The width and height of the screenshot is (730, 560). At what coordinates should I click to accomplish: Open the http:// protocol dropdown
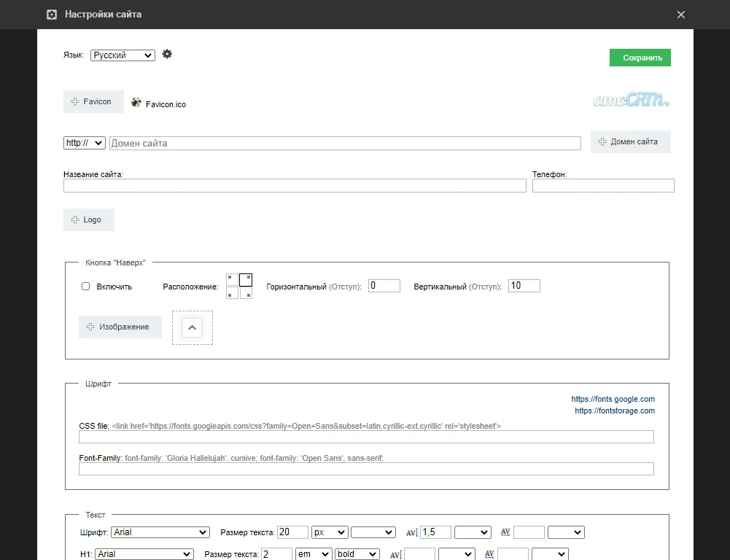pos(85,143)
